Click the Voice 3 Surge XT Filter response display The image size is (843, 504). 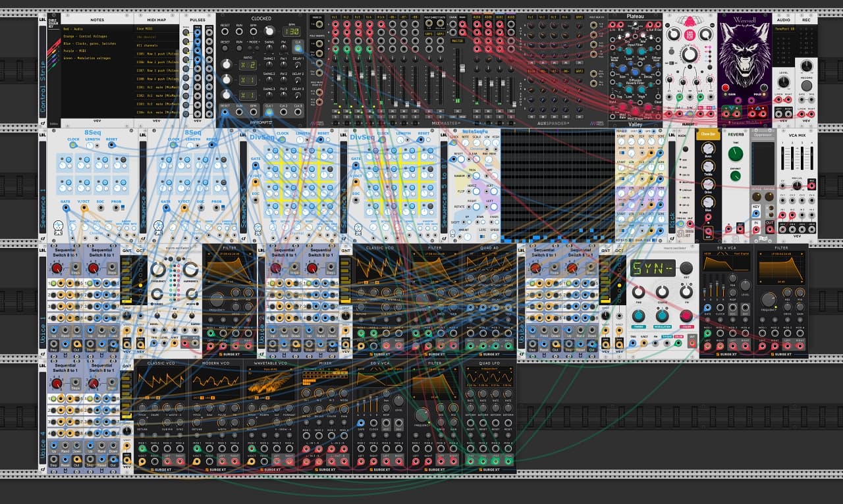click(781, 268)
